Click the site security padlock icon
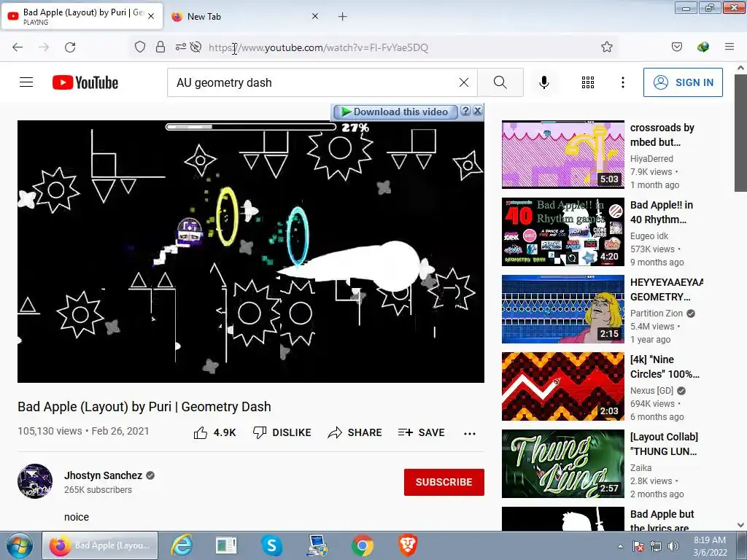The height and width of the screenshot is (560, 747). coord(160,47)
